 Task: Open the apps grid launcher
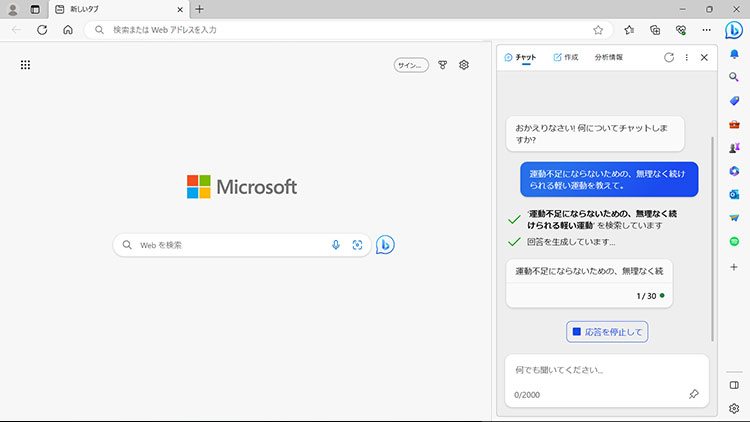pyautogui.click(x=25, y=65)
